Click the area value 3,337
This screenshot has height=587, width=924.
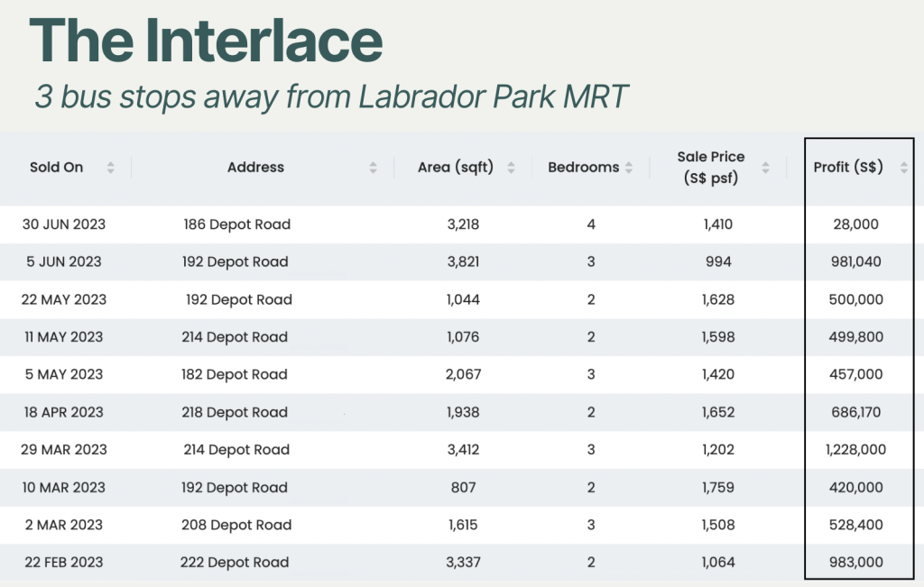pyautogui.click(x=463, y=563)
